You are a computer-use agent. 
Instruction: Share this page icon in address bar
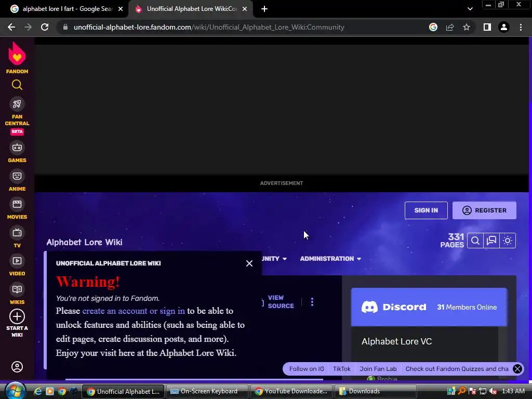450,27
